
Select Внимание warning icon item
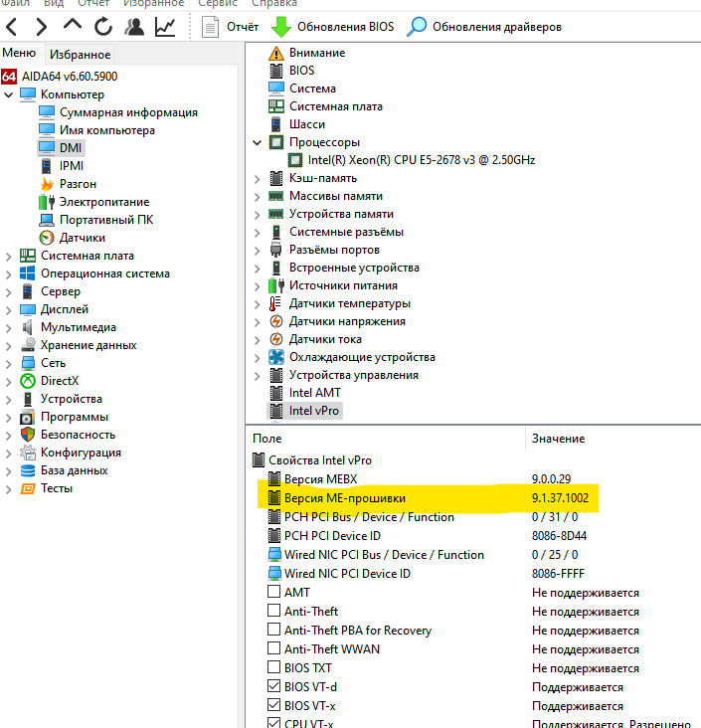307,53
